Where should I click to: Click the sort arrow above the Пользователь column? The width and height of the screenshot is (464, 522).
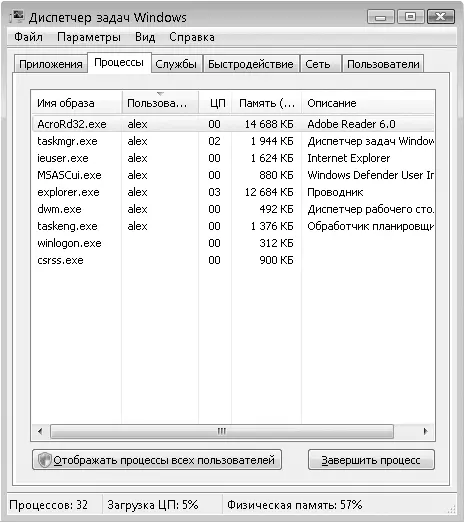(x=160, y=94)
